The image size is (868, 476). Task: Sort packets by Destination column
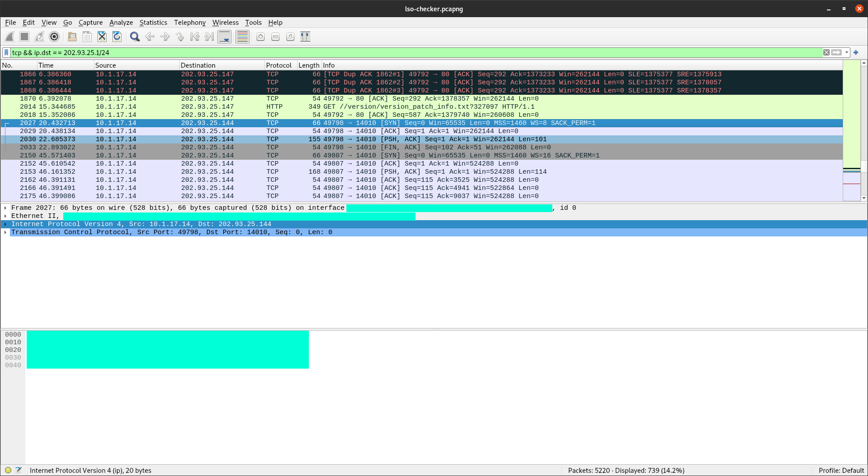222,65
